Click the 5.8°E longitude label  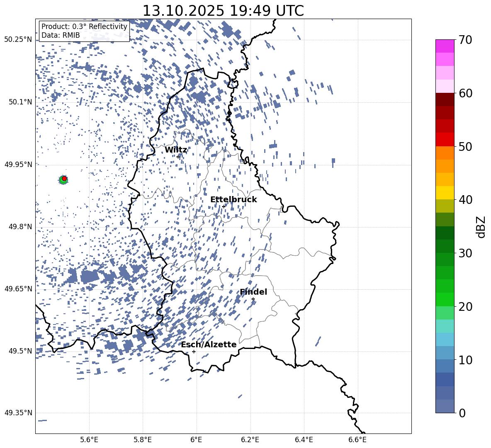pyautogui.click(x=143, y=440)
